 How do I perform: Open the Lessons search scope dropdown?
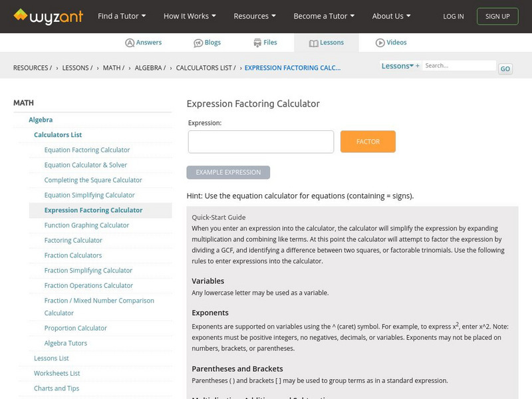coord(400,66)
